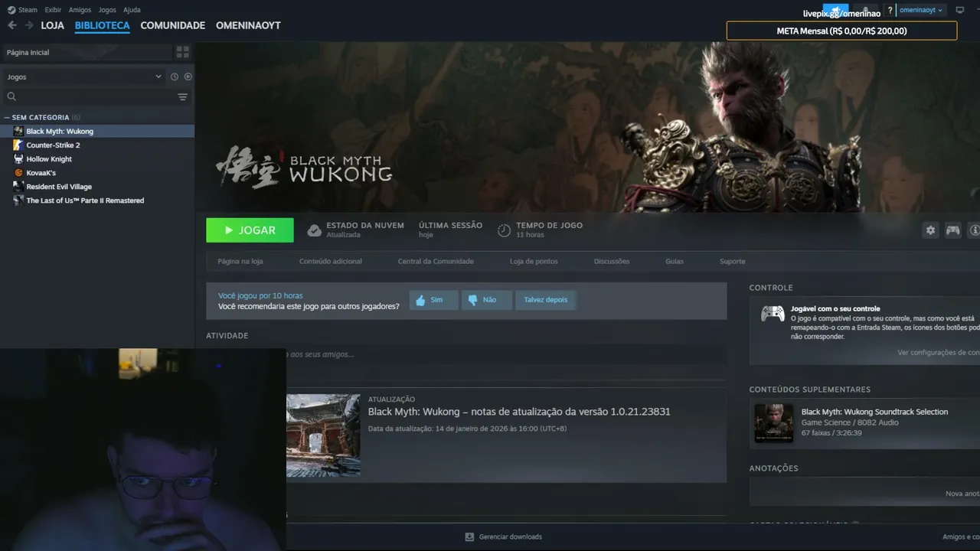Viewport: 980px width, 551px height.
Task: Click the Talvez depois button
Action: (x=546, y=300)
